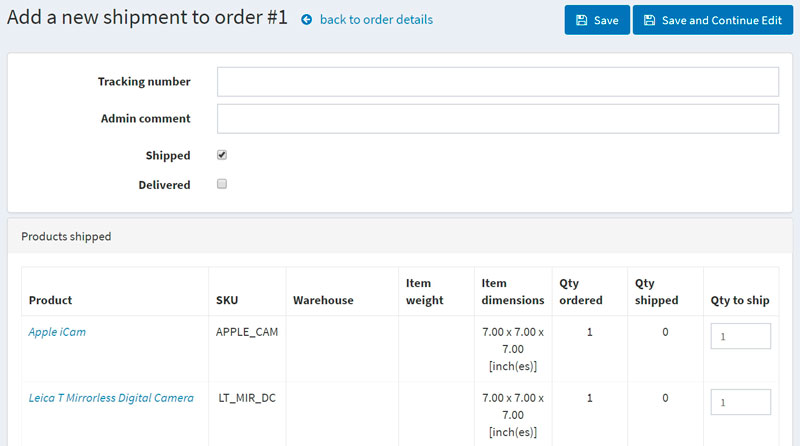Click the disk icon on Save and Continue Edit

(649, 20)
